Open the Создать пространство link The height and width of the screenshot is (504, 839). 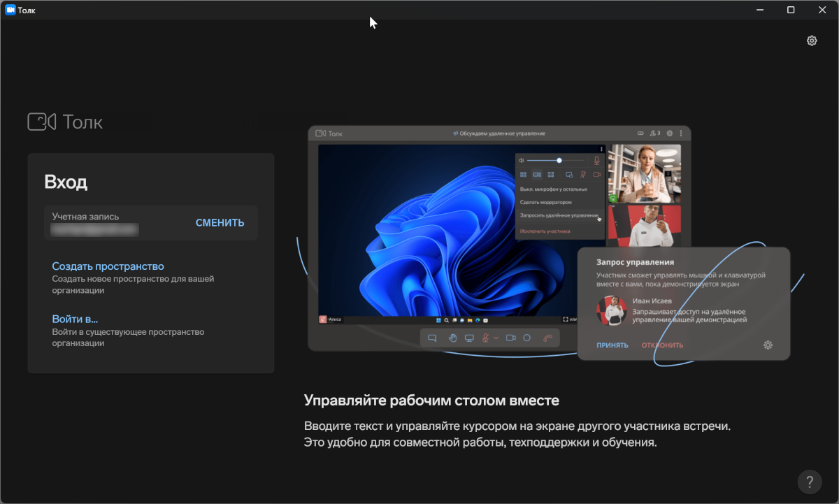pos(108,266)
